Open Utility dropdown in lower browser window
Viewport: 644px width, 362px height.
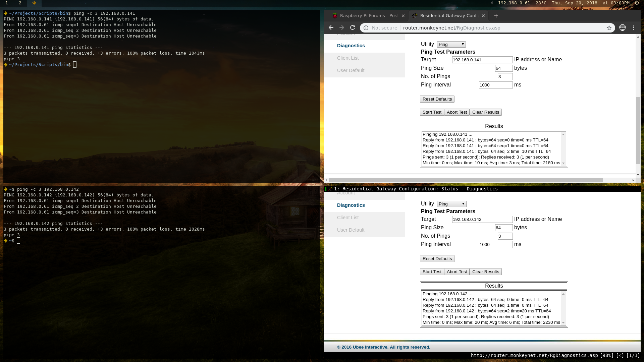[x=451, y=204]
